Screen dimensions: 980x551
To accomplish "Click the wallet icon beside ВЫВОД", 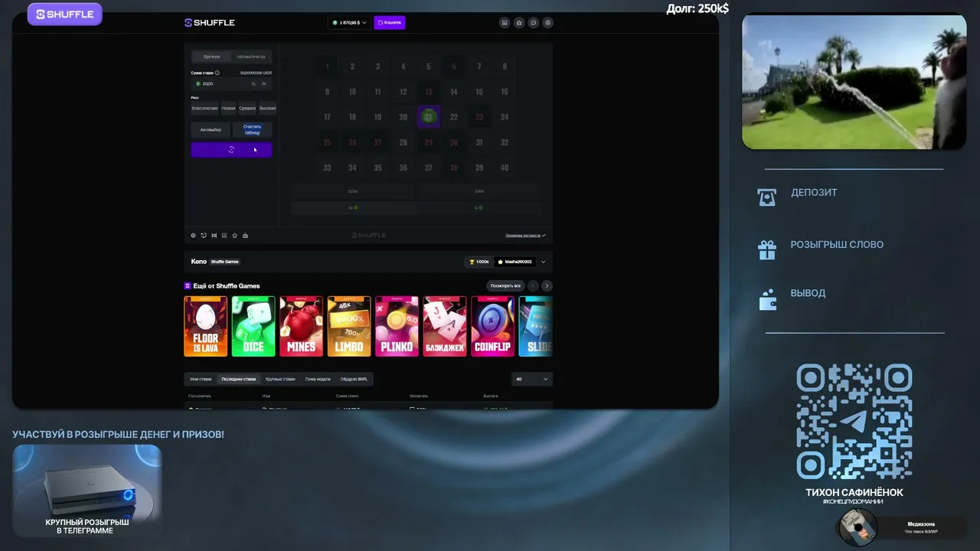I will tap(766, 299).
